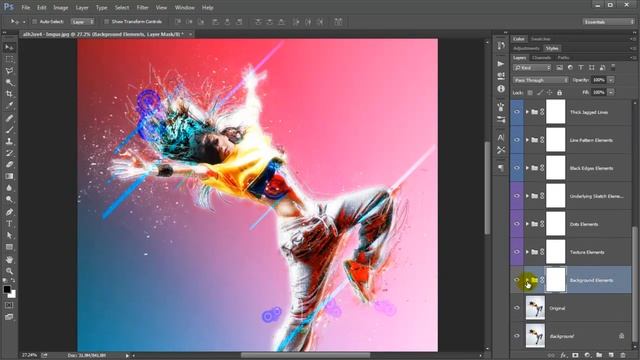This screenshot has height=360, width=640.
Task: Select the Crop tool
Action: pyautogui.click(x=9, y=94)
